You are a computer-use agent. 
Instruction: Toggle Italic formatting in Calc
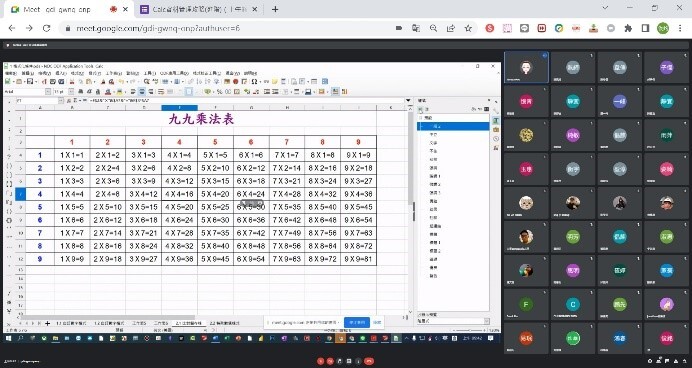tap(89, 91)
